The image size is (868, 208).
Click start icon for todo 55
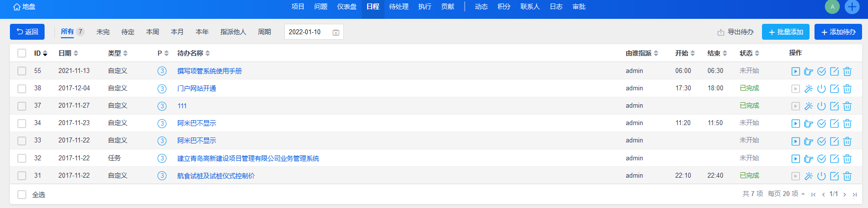[796, 71]
